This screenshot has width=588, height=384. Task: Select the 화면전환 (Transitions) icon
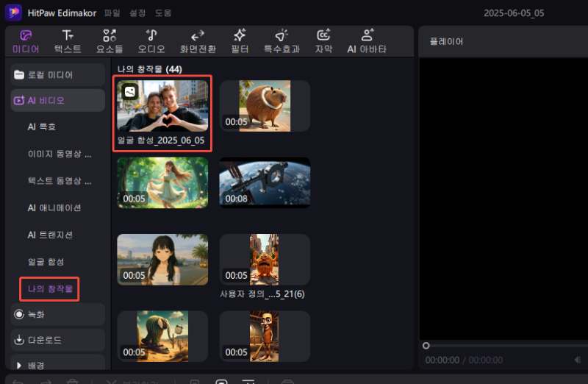tap(197, 35)
